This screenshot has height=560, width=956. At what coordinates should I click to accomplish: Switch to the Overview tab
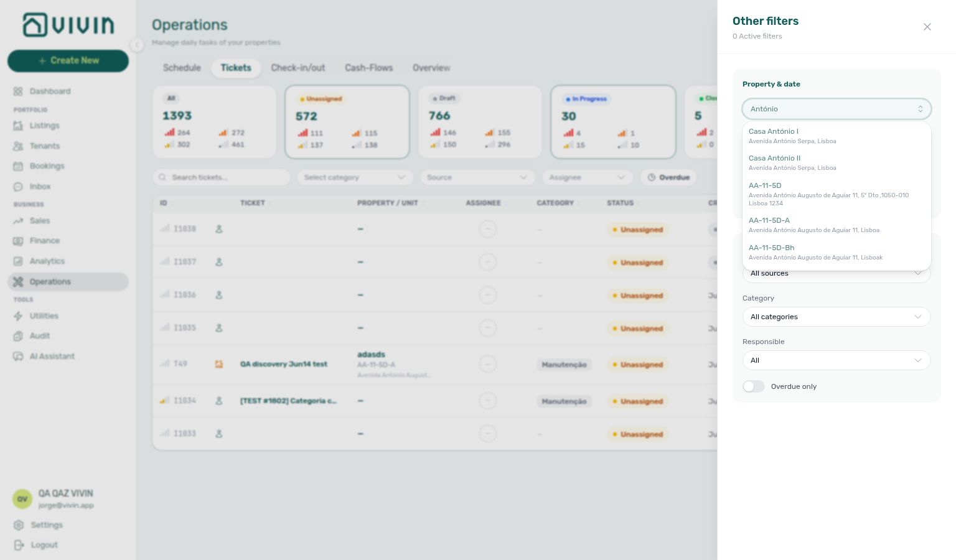[x=431, y=68]
